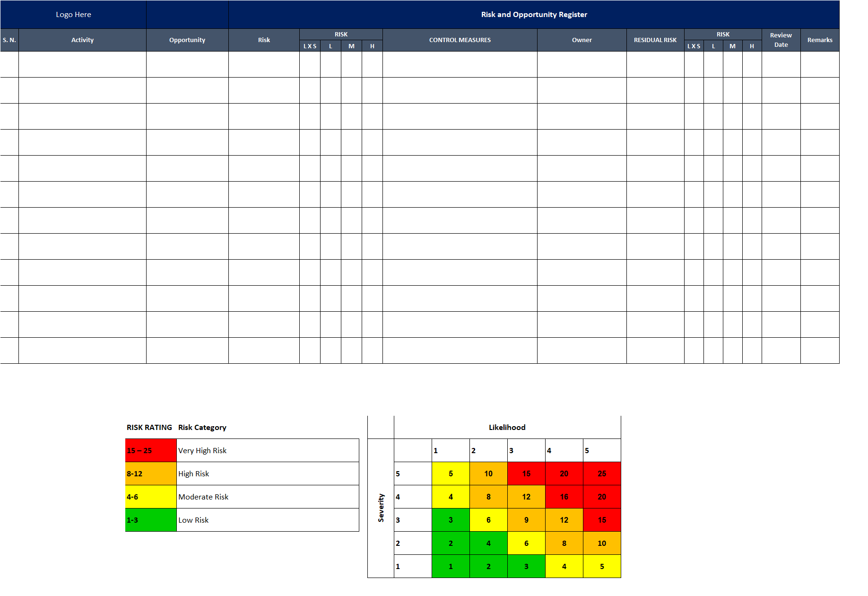Click the '20' cell in severity row 5

click(564, 473)
